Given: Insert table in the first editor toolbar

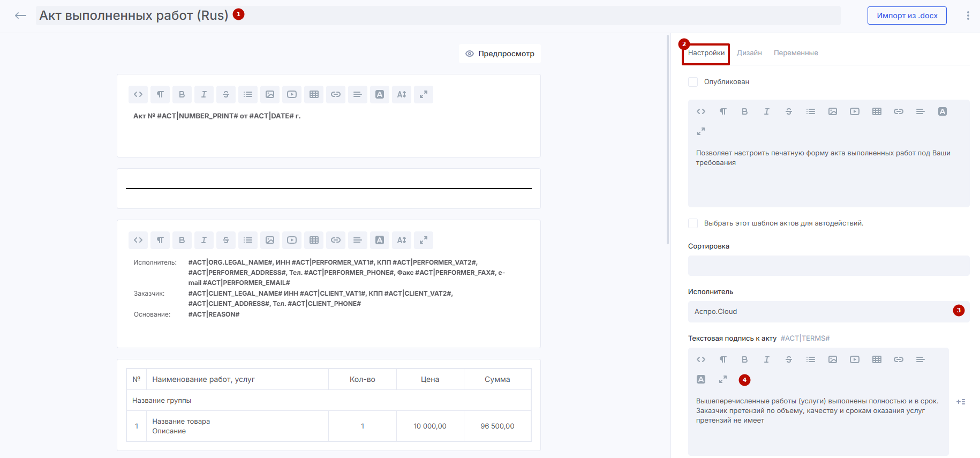Looking at the screenshot, I should 314,94.
